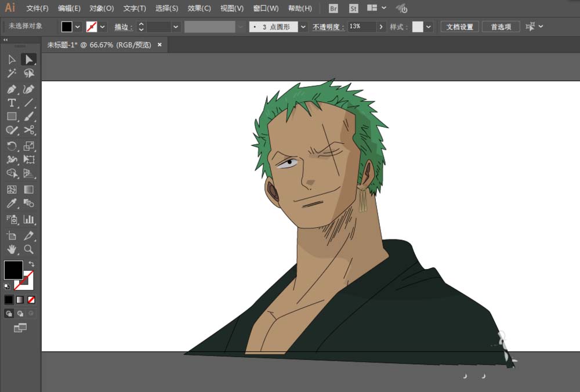The image size is (580, 392).
Task: Expand the fill color dropdown in control bar
Action: click(78, 27)
